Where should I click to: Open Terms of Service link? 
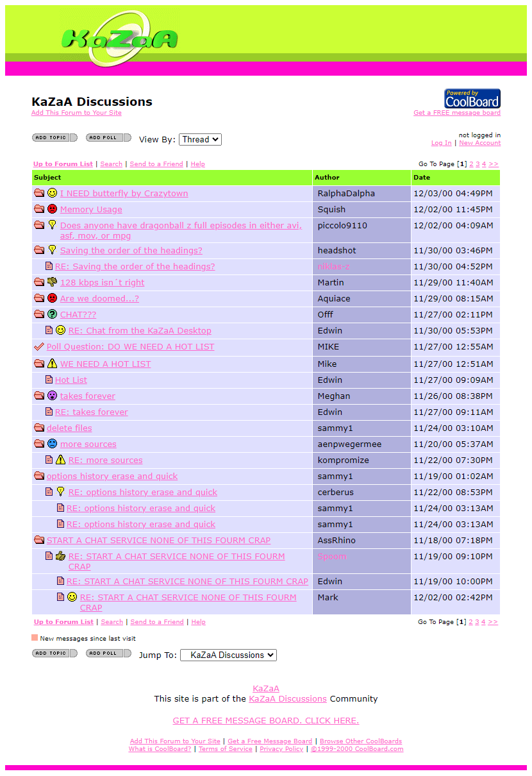(226, 749)
